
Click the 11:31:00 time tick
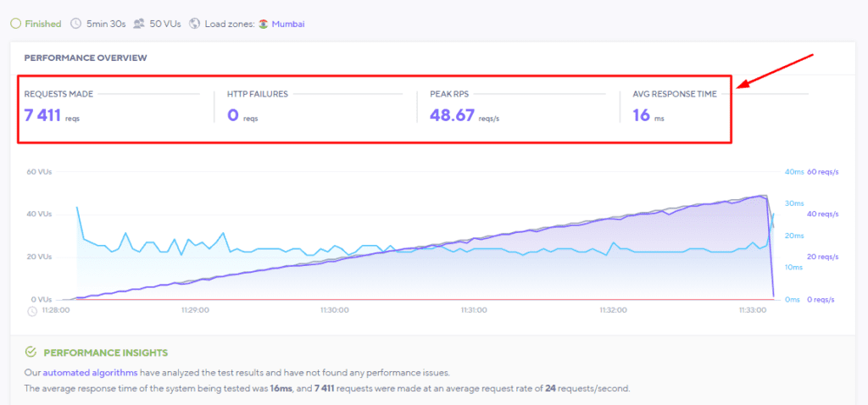coord(474,310)
